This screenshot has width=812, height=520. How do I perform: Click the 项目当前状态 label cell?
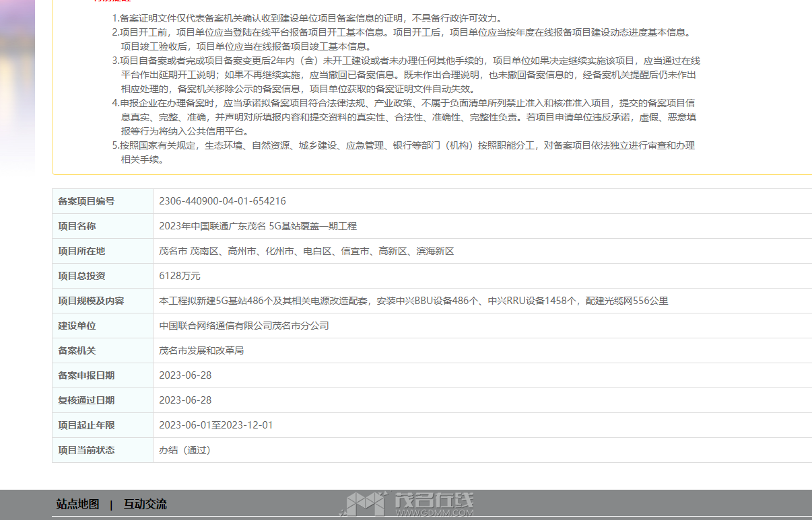point(102,450)
